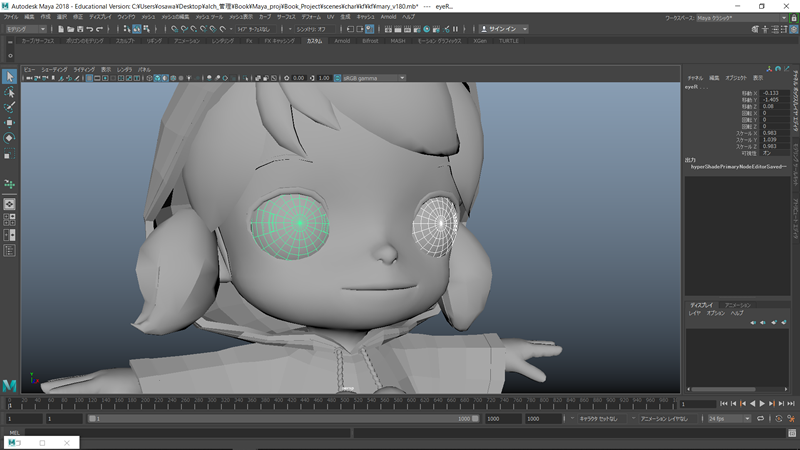Screen dimensions: 800x450
Task: Redo action arrow icon
Action: [99, 29]
